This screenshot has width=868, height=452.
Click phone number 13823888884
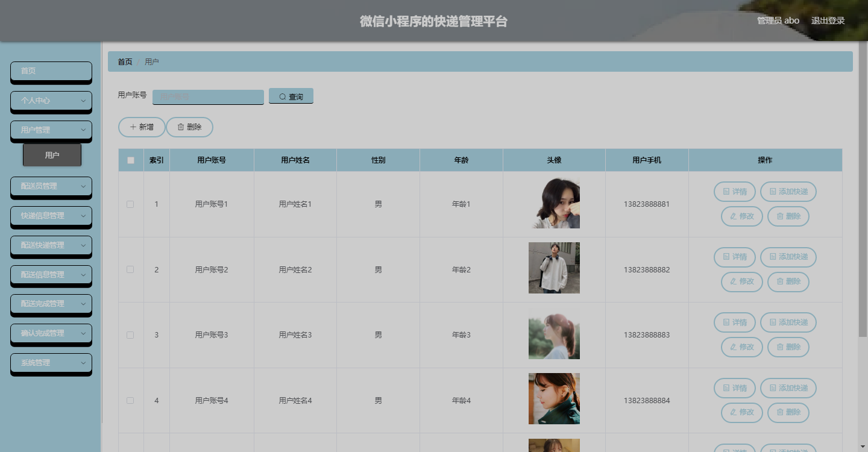click(647, 400)
